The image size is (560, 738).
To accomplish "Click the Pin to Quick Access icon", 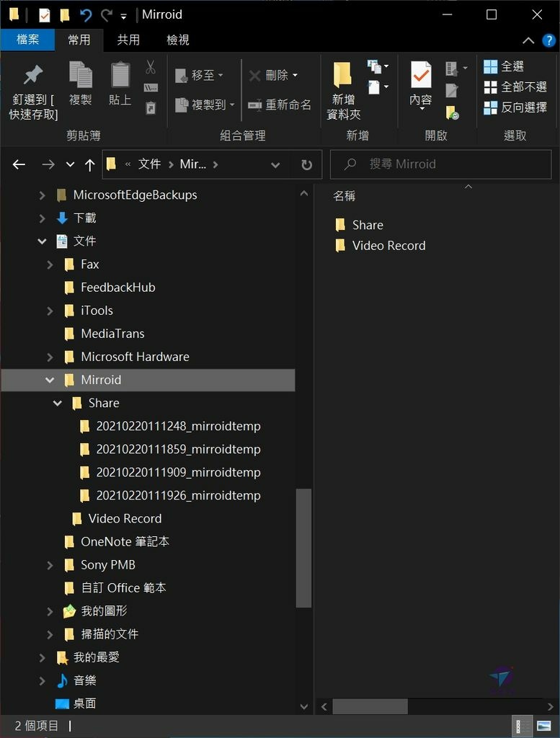I will tap(33, 75).
